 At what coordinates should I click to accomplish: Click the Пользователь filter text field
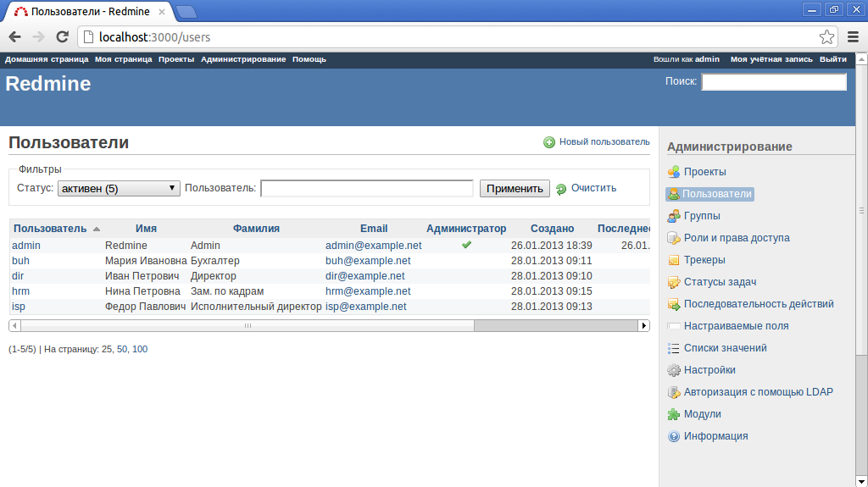tap(366, 188)
